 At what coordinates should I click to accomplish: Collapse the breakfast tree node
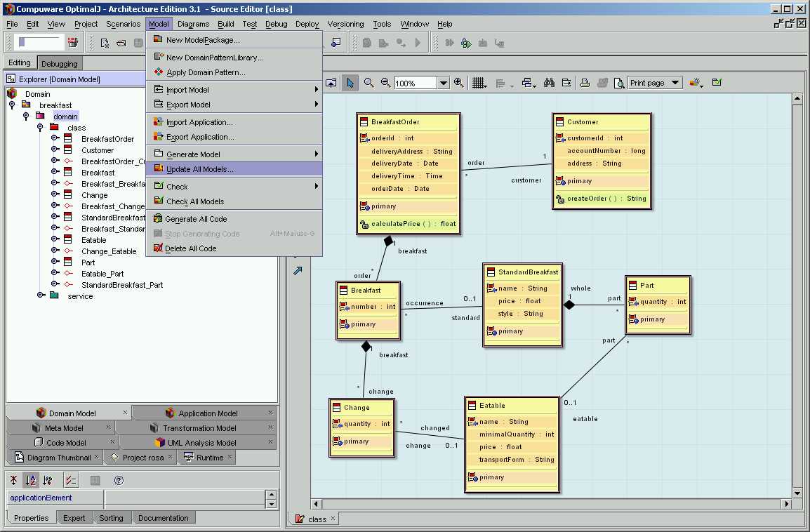(12, 105)
